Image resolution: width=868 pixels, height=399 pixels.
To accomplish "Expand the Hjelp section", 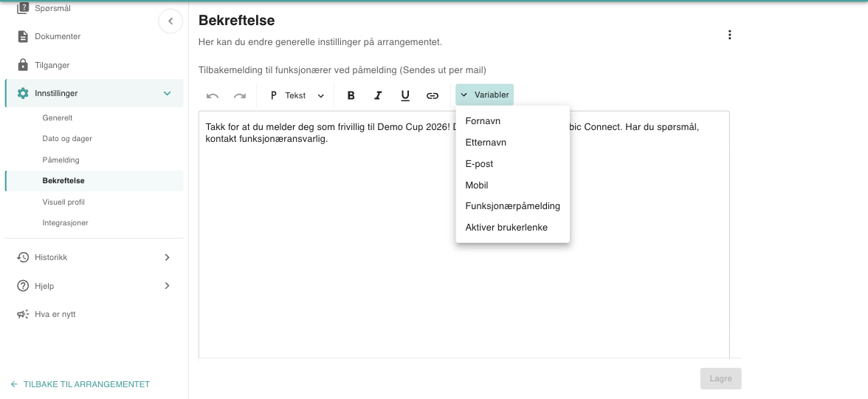I will (94, 286).
